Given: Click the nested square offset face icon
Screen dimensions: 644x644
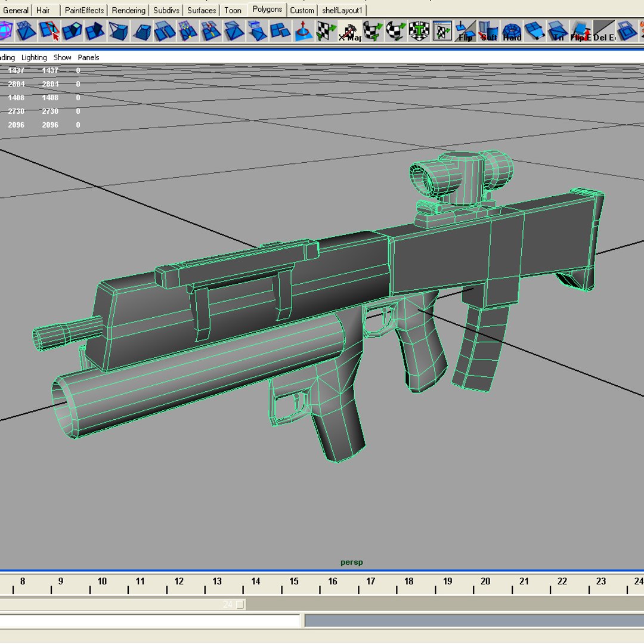Looking at the screenshot, I should [x=627, y=31].
